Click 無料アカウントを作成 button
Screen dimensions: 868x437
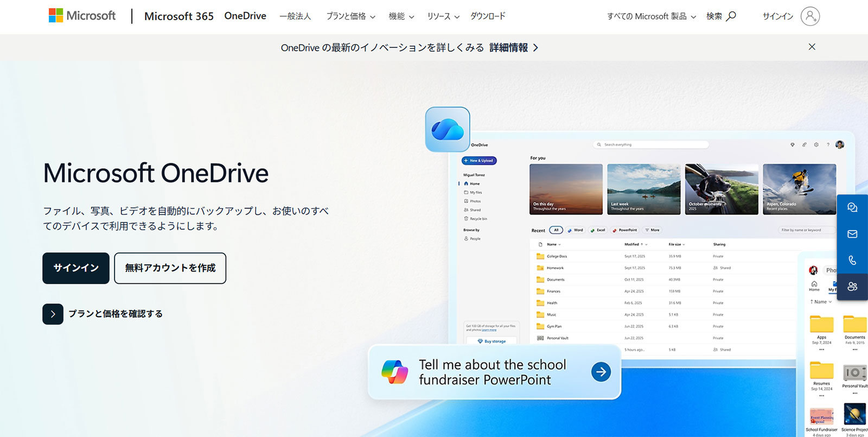pyautogui.click(x=170, y=268)
